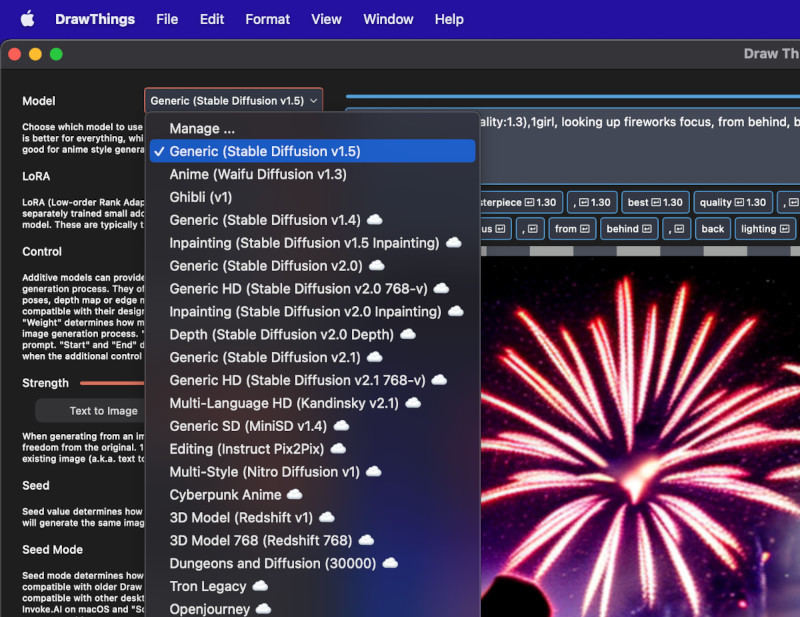Click the cloud icon next to Openjourney
The height and width of the screenshot is (617, 800).
(x=265, y=609)
